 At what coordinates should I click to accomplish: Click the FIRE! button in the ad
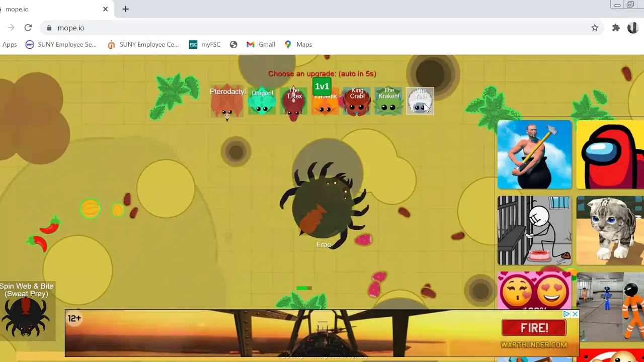click(x=534, y=328)
